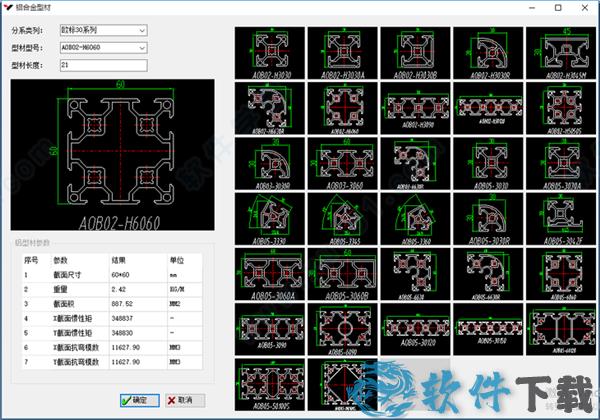This screenshot has height=420, width=600.
Task: Select the AOB02-H3045M profile with 45 dimension
Action: coord(561,53)
